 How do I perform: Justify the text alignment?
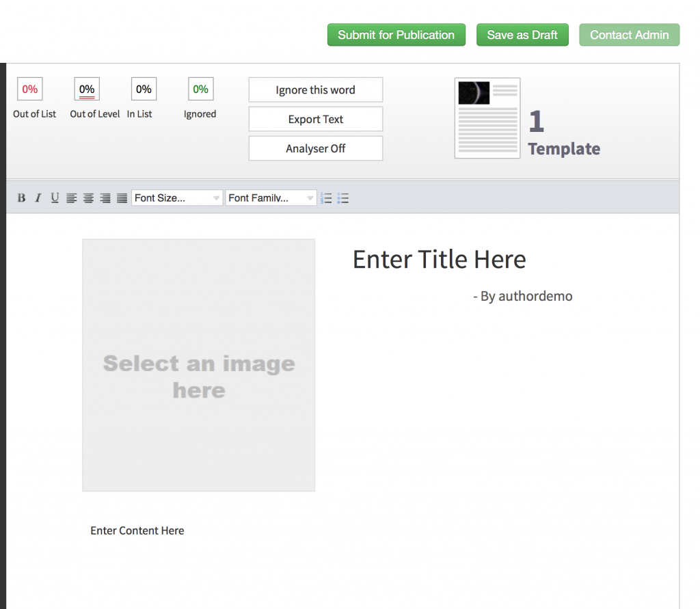(x=122, y=198)
